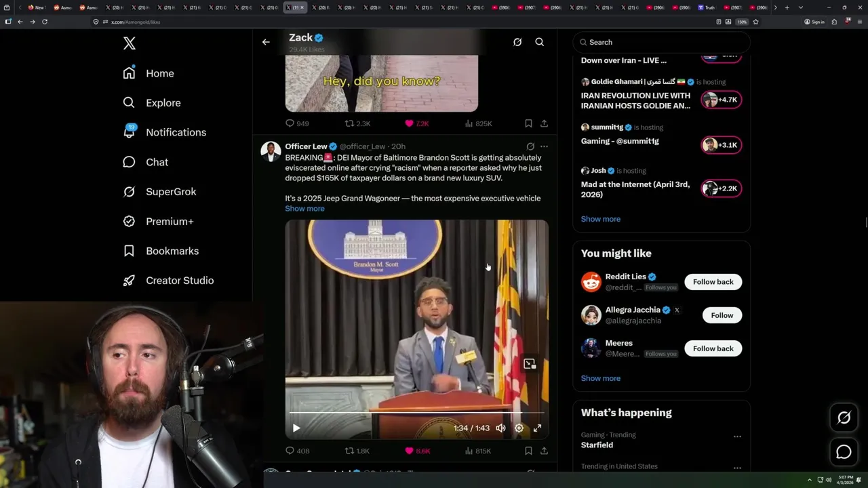Screen dimensions: 868x488
Task: Open more options on Officer Lew tweet
Action: 544,146
